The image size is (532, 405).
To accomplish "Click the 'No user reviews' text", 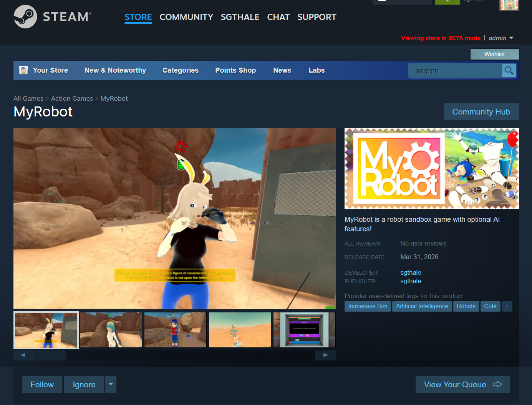I will coord(423,244).
